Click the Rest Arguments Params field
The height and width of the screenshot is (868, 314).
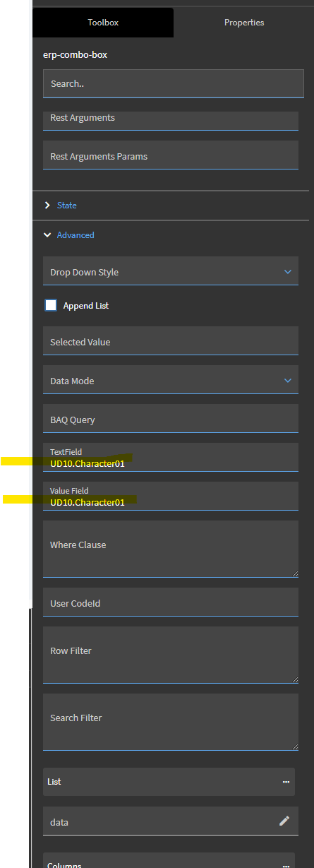pyautogui.click(x=171, y=155)
